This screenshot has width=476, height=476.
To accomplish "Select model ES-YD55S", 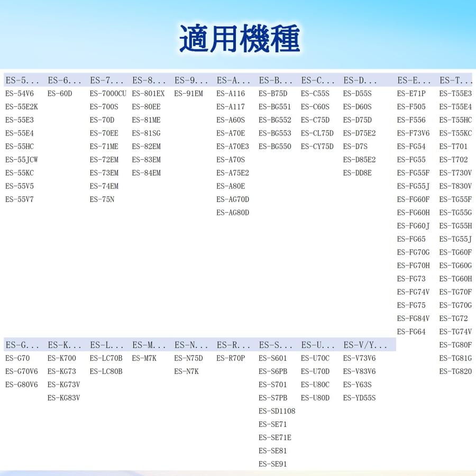I will 361,398.
